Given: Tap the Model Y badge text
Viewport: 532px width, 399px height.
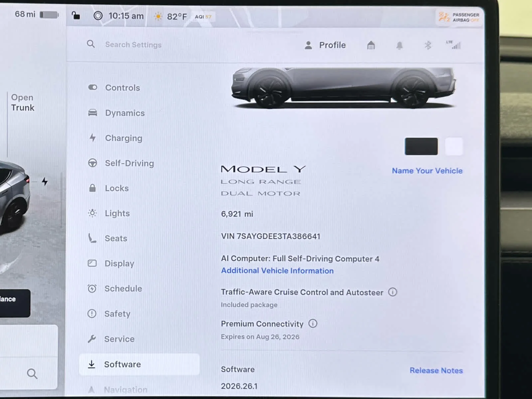Looking at the screenshot, I should pos(263,169).
